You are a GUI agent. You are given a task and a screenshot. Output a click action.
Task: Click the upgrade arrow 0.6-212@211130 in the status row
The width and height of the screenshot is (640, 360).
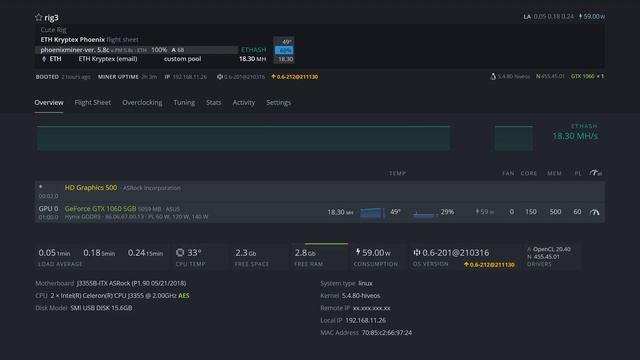click(294, 77)
